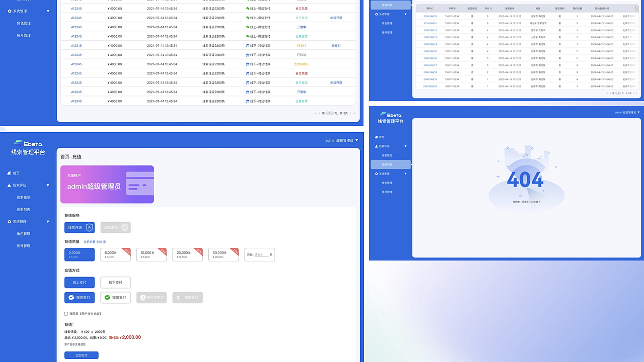Open 角色管理 in recharge page sidebar

click(x=23, y=234)
